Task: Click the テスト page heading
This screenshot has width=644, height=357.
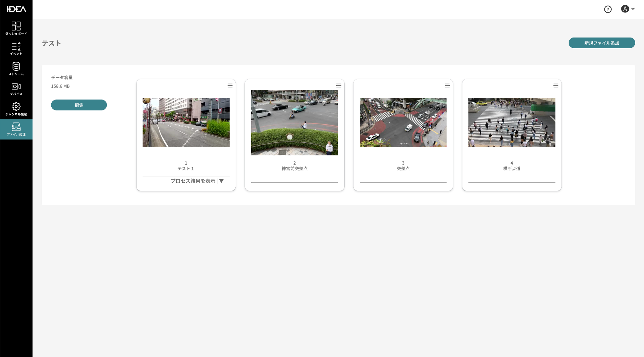Action: [x=51, y=43]
